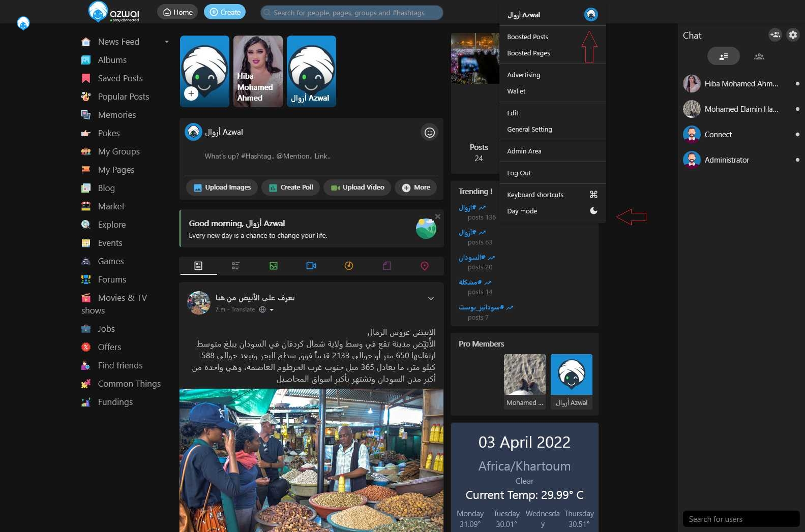This screenshot has width=805, height=532.
Task: Switch chat to group conversations tab
Action: point(759,56)
